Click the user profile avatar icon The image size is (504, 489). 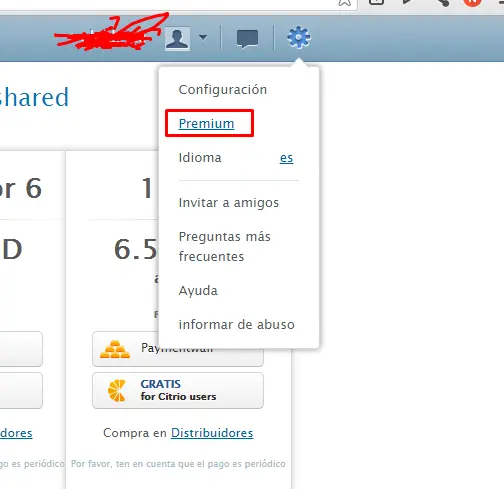tap(177, 39)
